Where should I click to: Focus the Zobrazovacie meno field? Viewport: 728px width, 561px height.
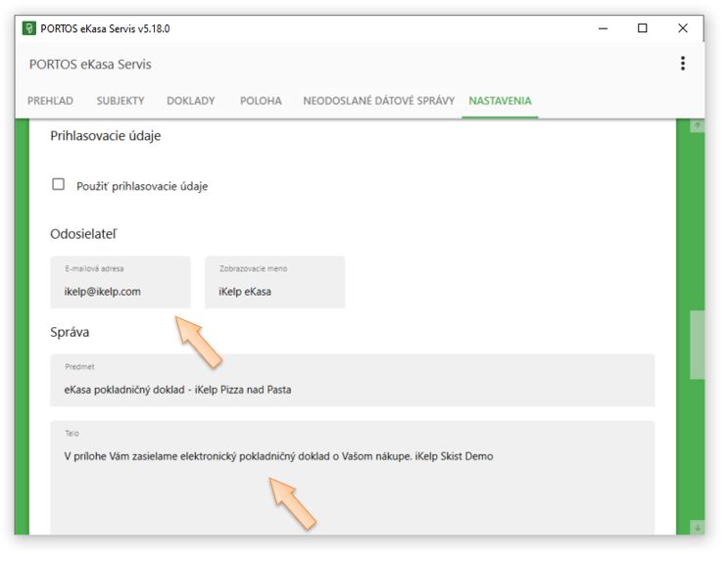(274, 291)
